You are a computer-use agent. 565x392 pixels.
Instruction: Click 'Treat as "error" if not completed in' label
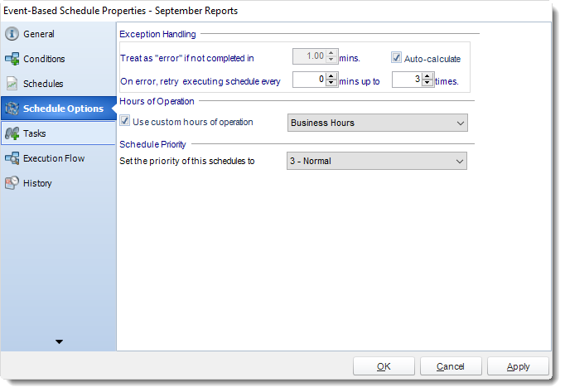(187, 58)
